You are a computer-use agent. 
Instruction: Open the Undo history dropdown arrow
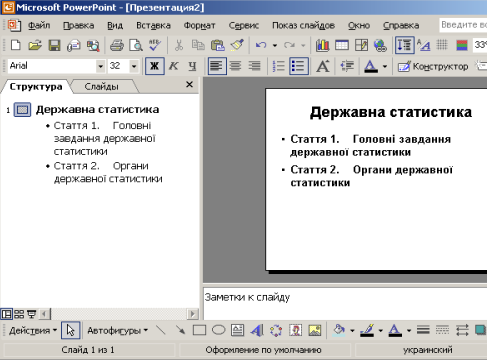[275, 45]
